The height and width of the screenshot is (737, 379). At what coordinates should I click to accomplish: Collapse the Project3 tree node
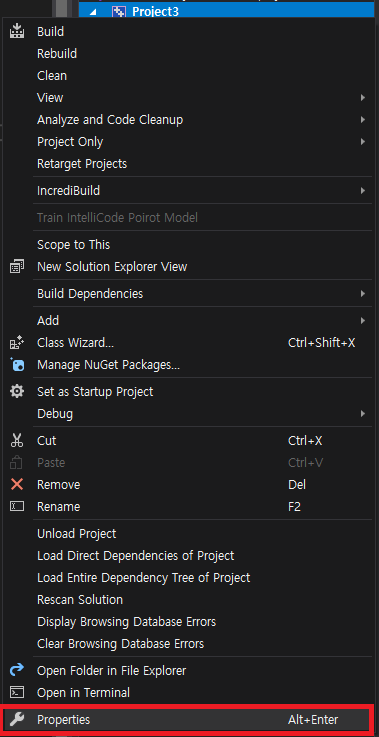(93, 12)
